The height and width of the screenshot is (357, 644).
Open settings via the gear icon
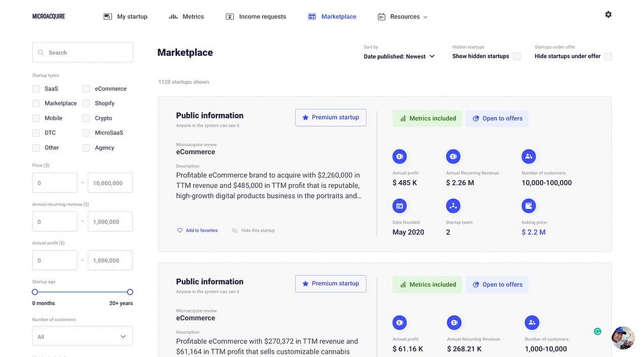(608, 15)
